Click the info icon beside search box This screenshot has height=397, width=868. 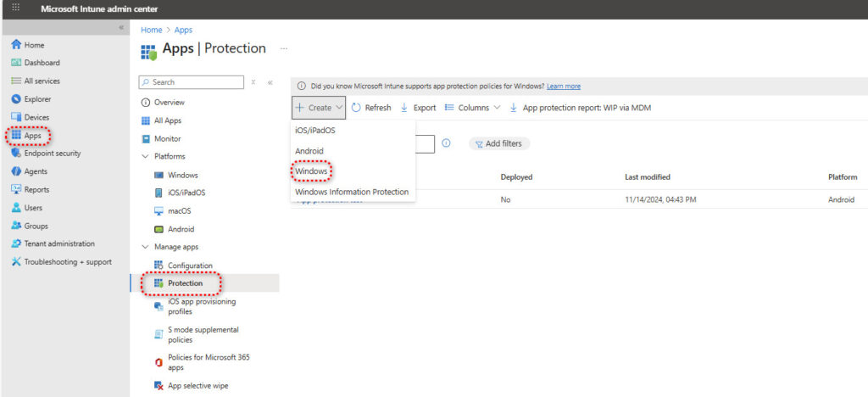pos(446,143)
